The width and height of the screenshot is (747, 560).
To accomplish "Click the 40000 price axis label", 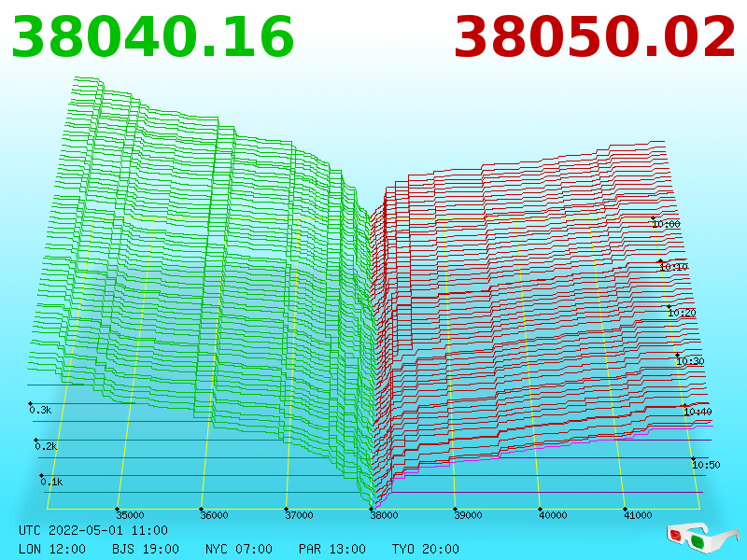I will pyautogui.click(x=553, y=515).
